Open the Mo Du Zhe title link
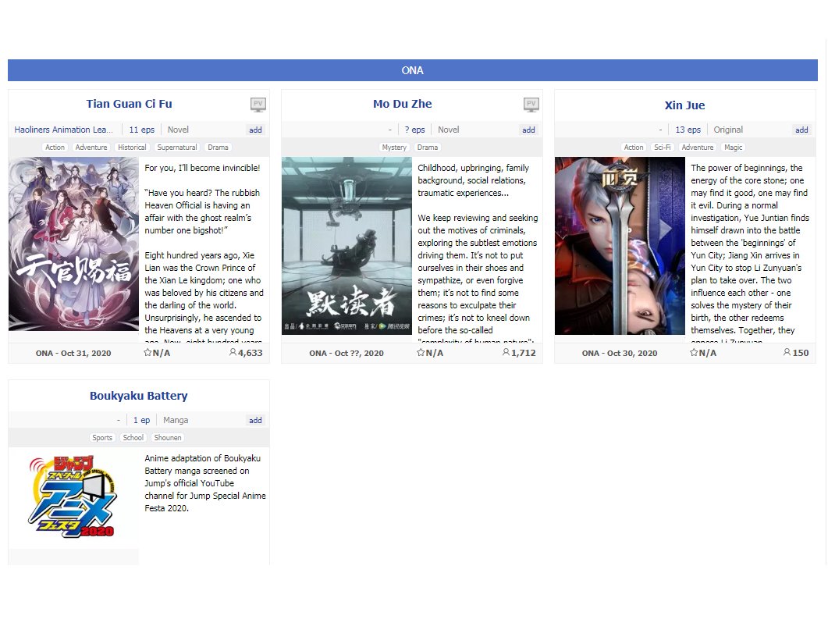Image resolution: width=828 pixels, height=644 pixels. point(403,104)
